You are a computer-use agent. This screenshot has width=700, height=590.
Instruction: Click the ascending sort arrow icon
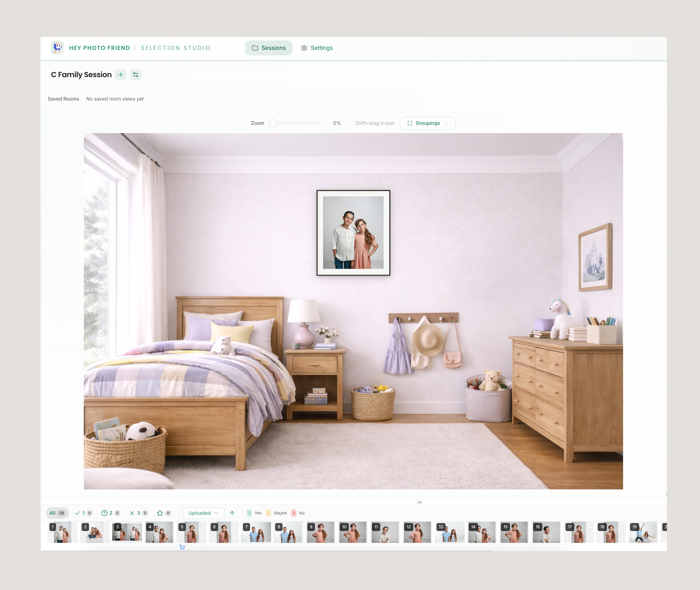point(232,513)
